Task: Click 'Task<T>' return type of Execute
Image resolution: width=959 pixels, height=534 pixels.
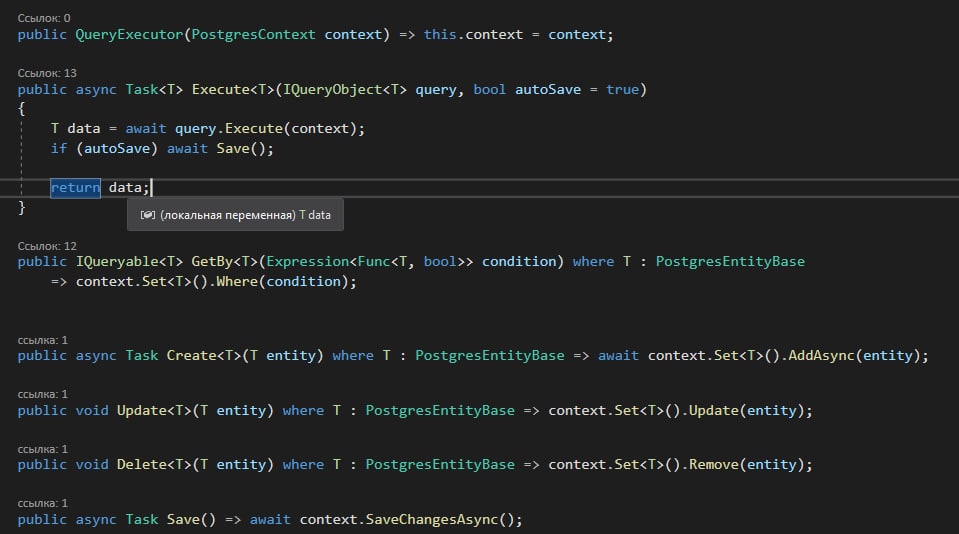Action: point(154,89)
